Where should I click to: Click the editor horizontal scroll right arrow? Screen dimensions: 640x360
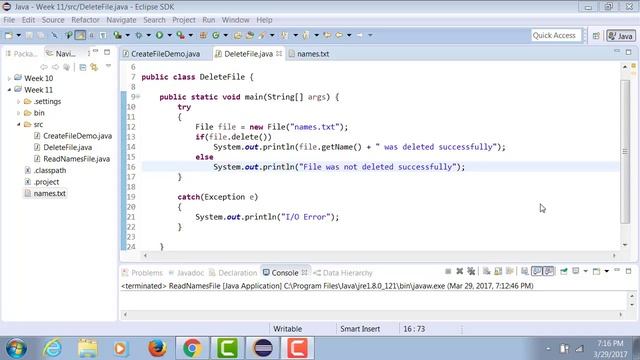pyautogui.click(x=614, y=256)
